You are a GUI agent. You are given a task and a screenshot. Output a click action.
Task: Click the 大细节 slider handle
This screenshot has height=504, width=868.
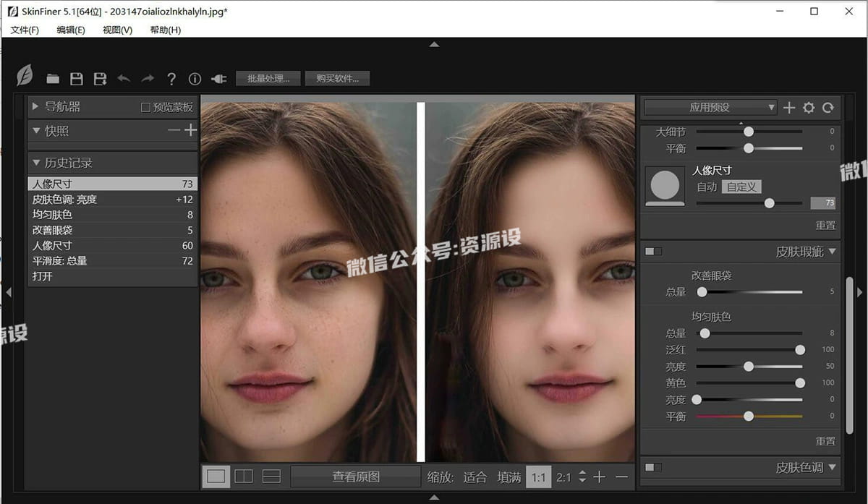749,132
